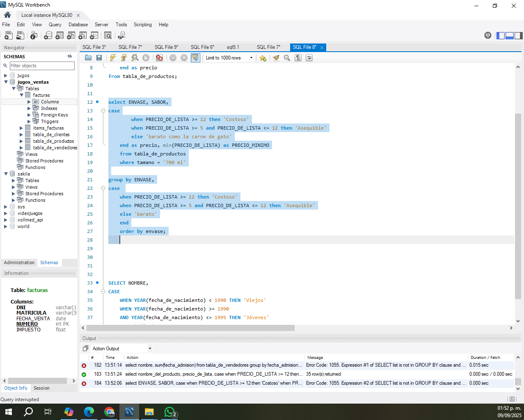The height and width of the screenshot is (420, 524).
Task: Toggle left sidebar panel visibility
Action: [x=501, y=35]
